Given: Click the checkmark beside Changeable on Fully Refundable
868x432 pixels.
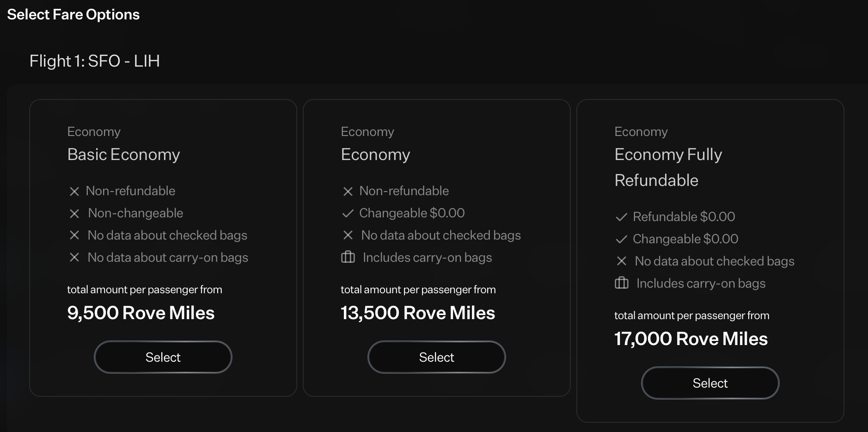Looking at the screenshot, I should (x=622, y=239).
